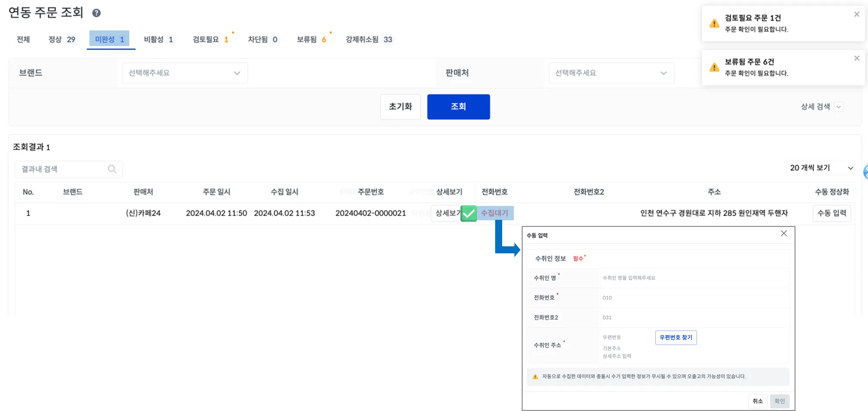The image size is (868, 411).
Task: Click the search magnifier in 결과내 검색
Action: pyautogui.click(x=112, y=169)
